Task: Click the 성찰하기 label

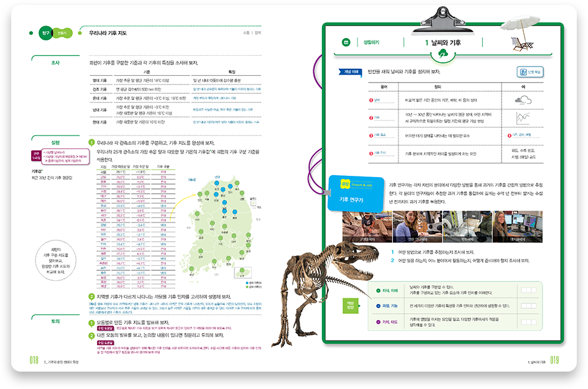Action: click(372, 42)
